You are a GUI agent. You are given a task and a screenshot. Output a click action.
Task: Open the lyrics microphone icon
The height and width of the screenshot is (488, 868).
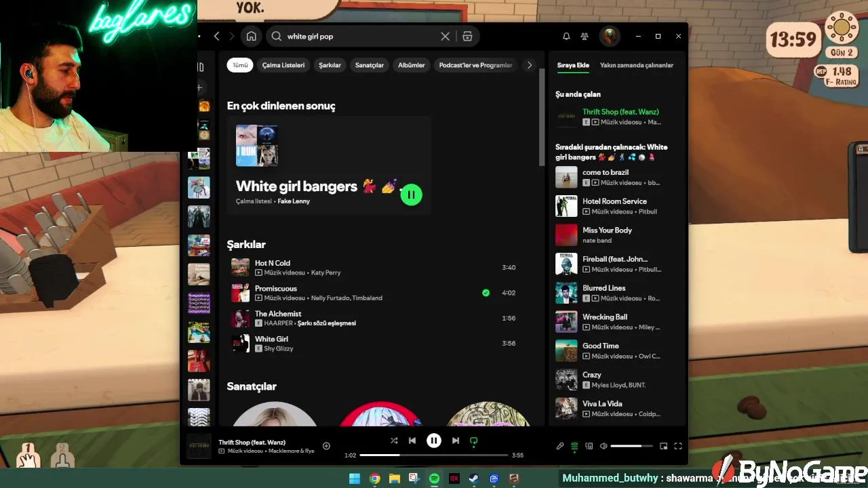(x=560, y=446)
